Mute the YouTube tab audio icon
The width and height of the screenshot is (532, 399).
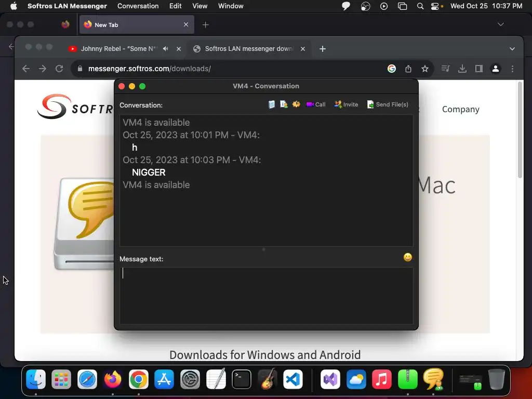click(165, 48)
